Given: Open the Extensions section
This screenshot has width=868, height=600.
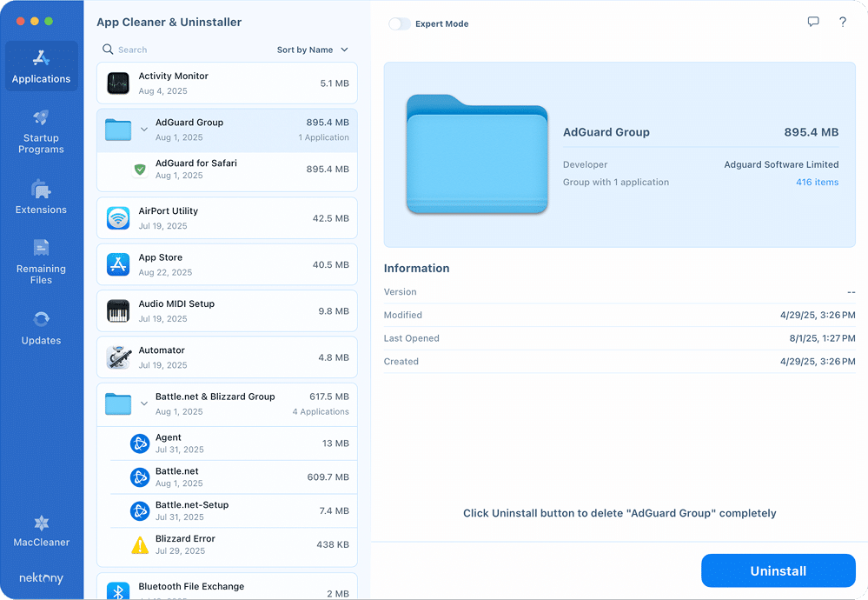Looking at the screenshot, I should pyautogui.click(x=41, y=197).
